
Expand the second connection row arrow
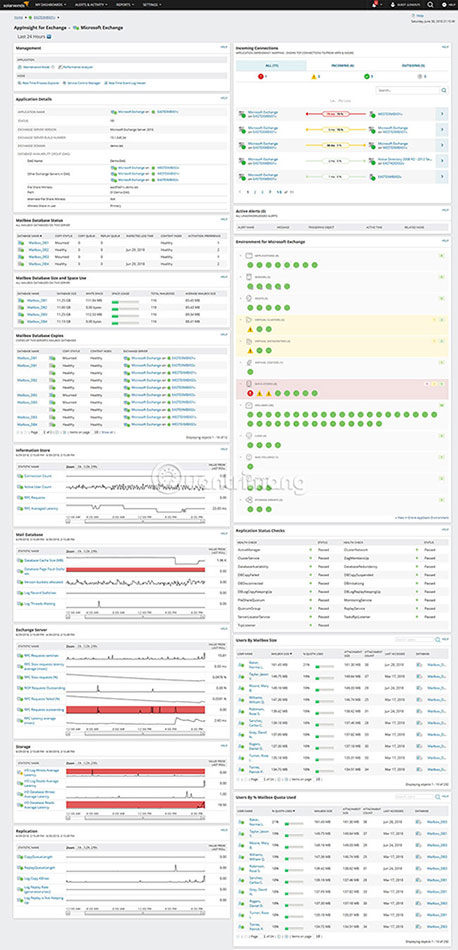(x=442, y=129)
